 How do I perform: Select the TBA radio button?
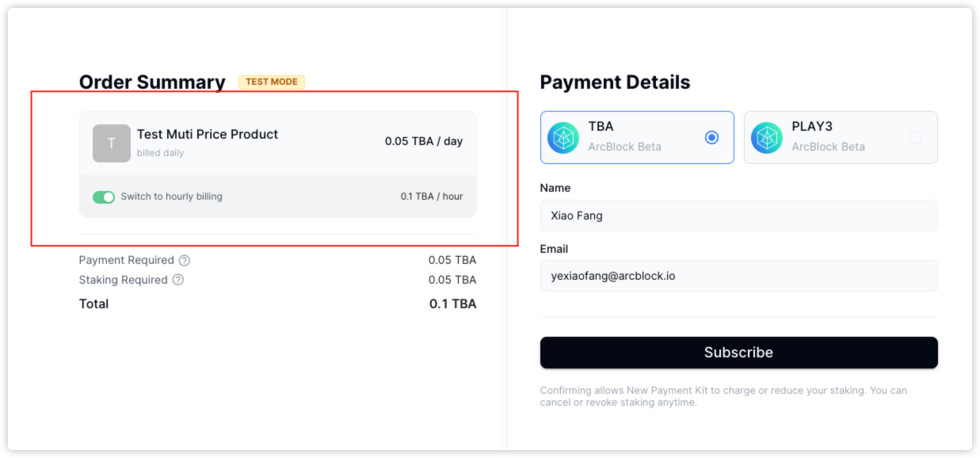point(711,138)
